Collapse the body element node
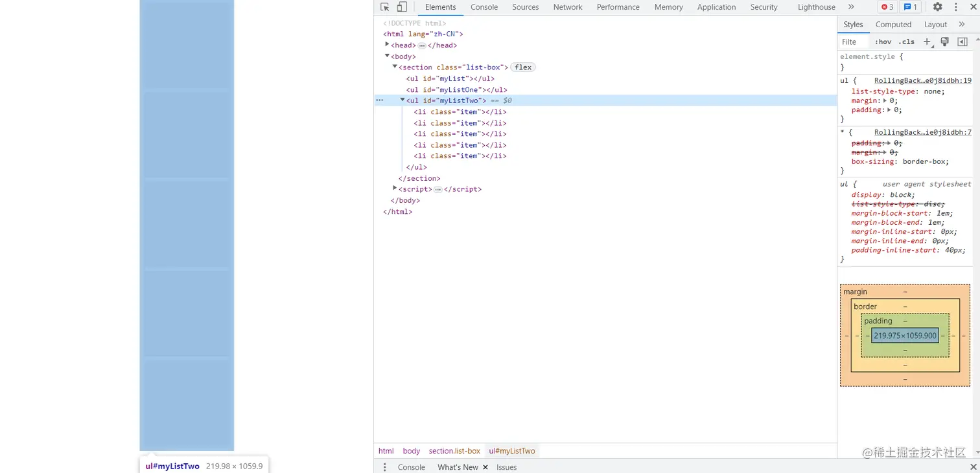 [x=387, y=56]
